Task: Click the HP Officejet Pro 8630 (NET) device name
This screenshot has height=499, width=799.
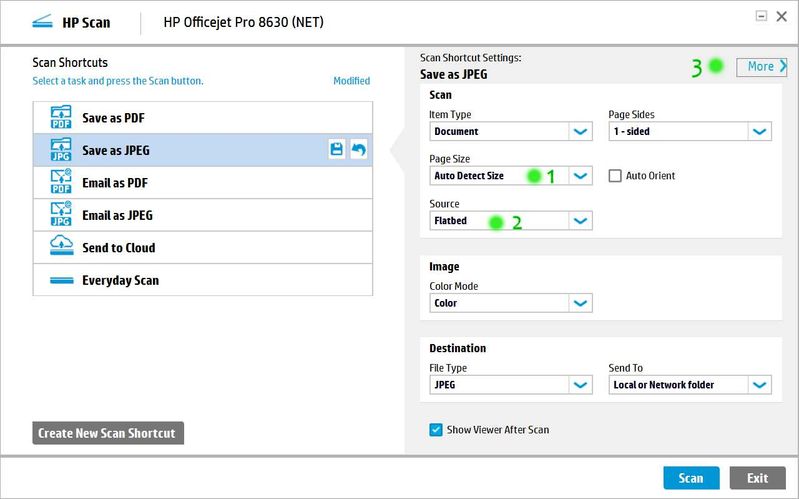Action: point(244,22)
